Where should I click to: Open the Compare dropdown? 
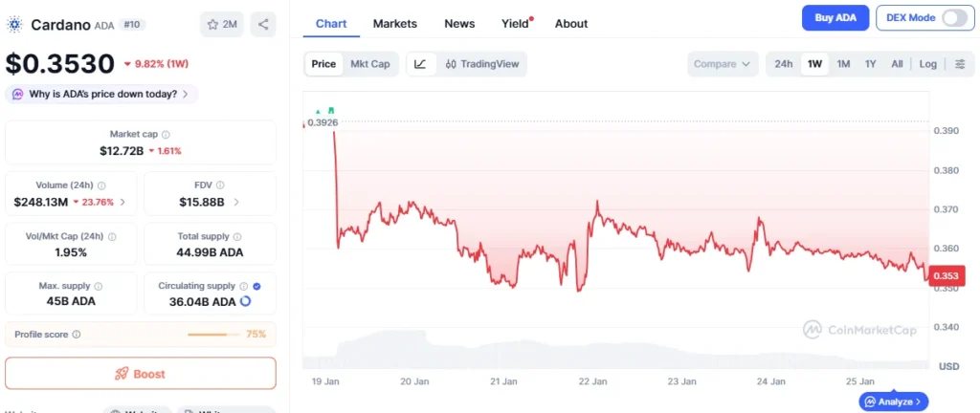click(722, 64)
